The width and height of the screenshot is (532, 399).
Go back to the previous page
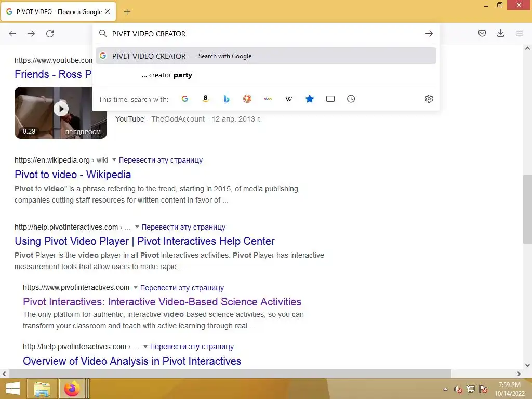tap(12, 34)
